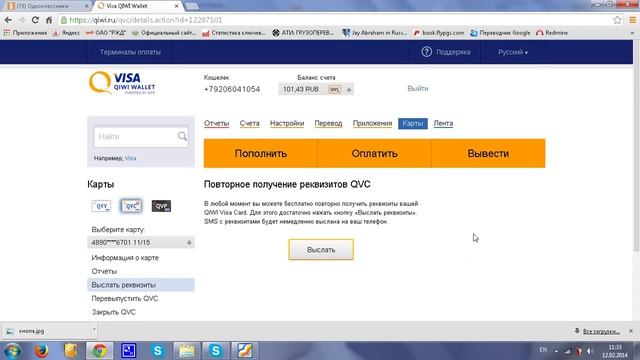This screenshot has height=360, width=640.
Task: Open the Настройки tab
Action: (x=287, y=123)
